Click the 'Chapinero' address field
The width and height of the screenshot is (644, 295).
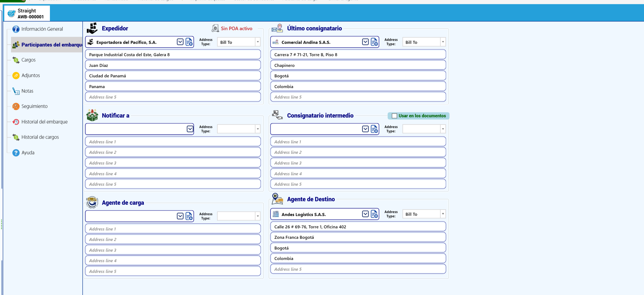(358, 65)
